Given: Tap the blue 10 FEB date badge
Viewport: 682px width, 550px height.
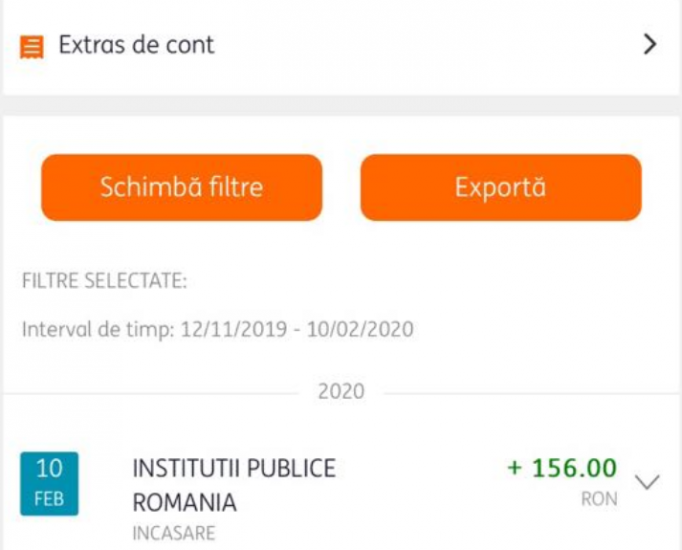Looking at the screenshot, I should [x=49, y=483].
